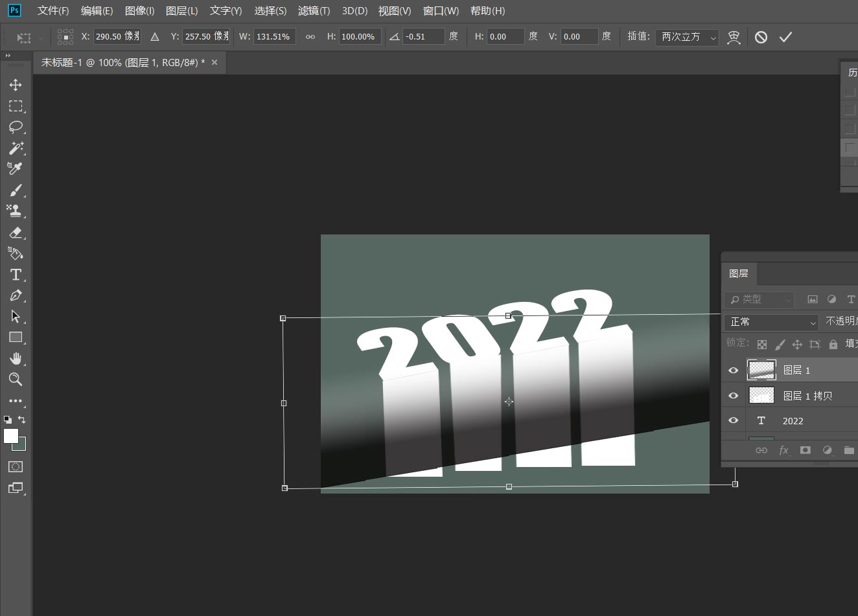Image resolution: width=858 pixels, height=616 pixels.
Task: Close the 未标题-1 document tab
Action: click(x=214, y=62)
